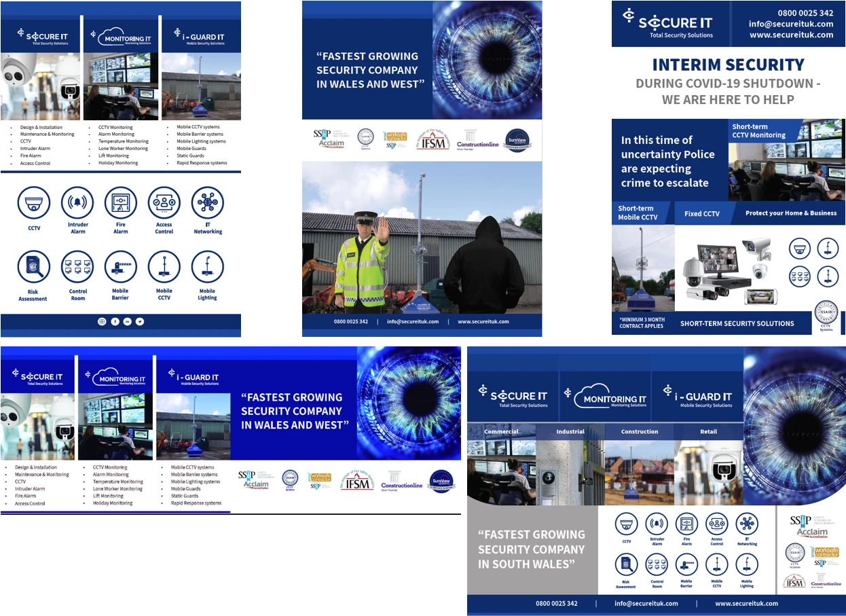The height and width of the screenshot is (616, 846).
Task: Select the Fixed CCTV label in the Interim Security flyer
Action: [702, 213]
